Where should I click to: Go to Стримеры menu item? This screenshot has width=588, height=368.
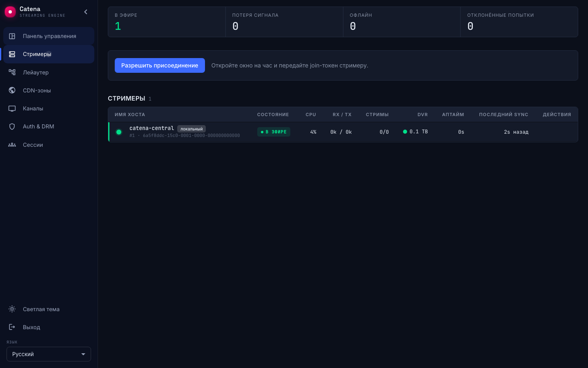tap(49, 54)
